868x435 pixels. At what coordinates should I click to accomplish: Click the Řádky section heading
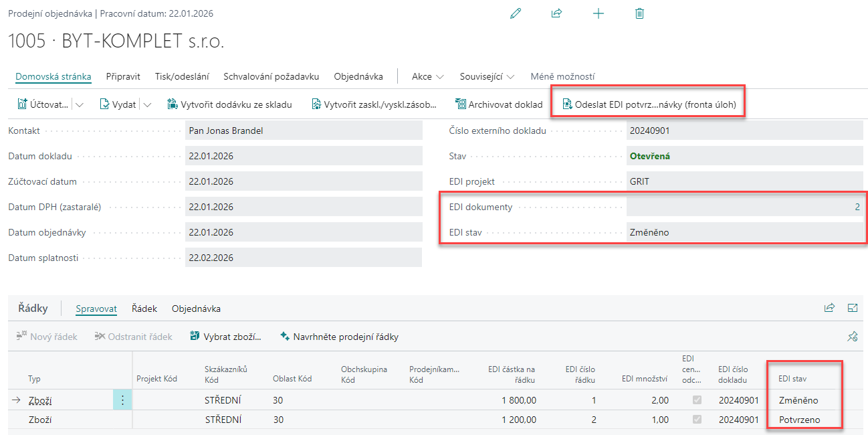tap(33, 309)
